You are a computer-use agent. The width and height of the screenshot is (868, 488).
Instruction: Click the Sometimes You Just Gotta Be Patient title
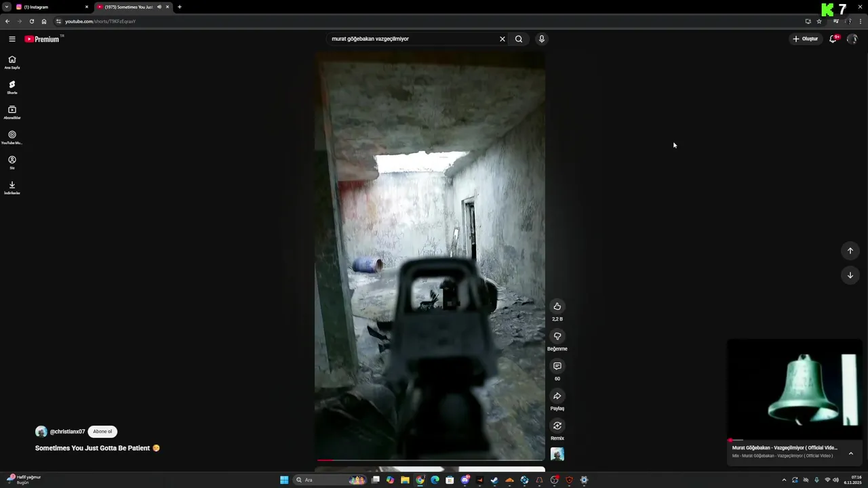[98, 448]
